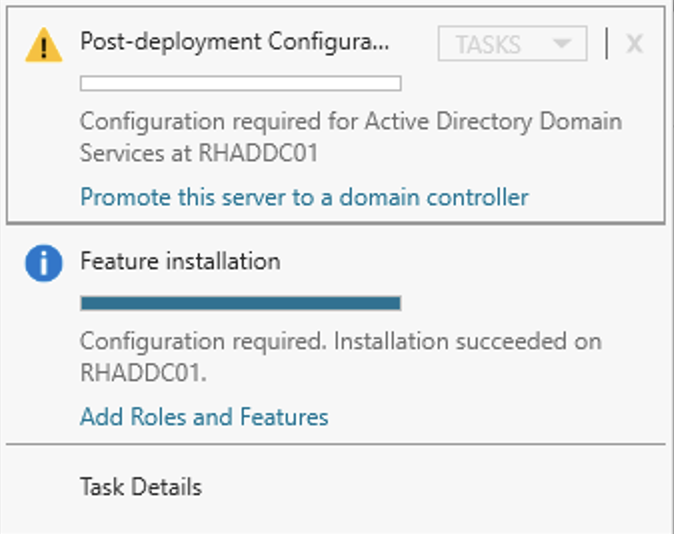This screenshot has width=674, height=534.
Task: Open Task Details
Action: [141, 487]
